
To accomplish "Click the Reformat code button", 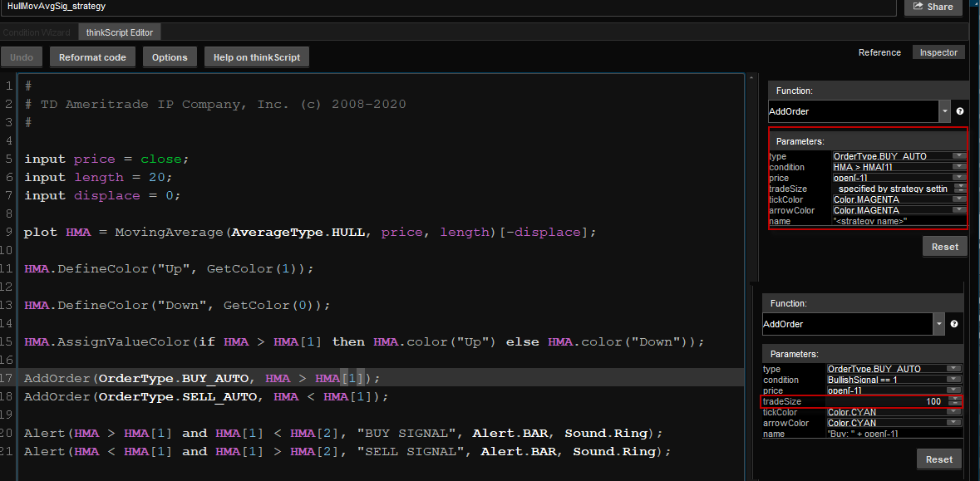I will tap(92, 57).
